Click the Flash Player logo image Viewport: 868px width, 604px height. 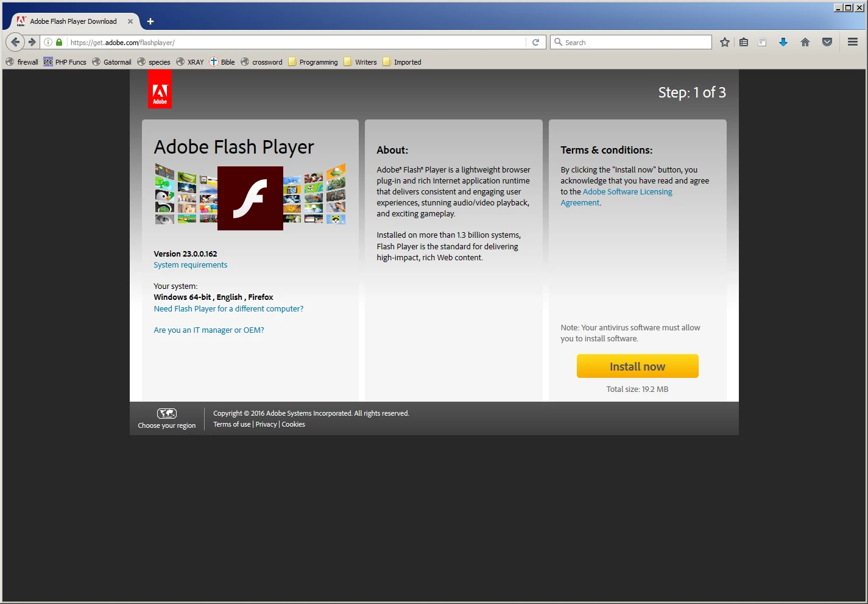pyautogui.click(x=250, y=198)
